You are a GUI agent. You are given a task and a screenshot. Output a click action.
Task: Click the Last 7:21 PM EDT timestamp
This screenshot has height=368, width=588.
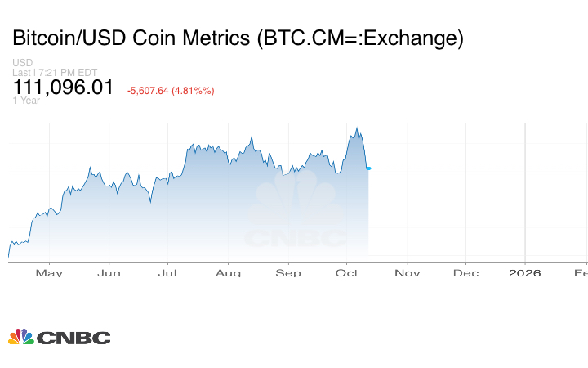[55, 73]
